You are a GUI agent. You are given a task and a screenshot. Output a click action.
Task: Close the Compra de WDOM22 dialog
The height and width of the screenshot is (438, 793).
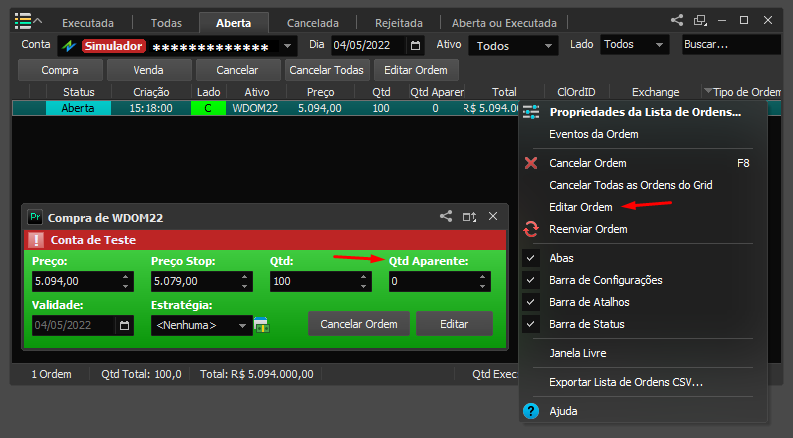pos(493,216)
